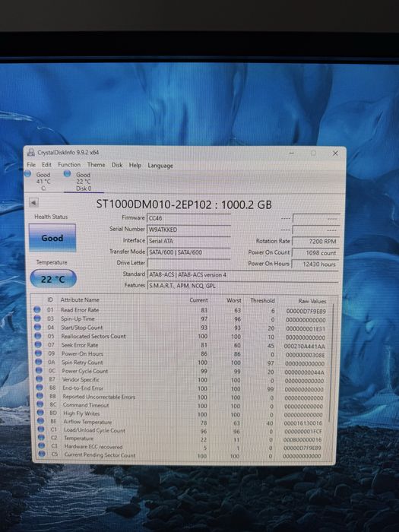Image resolution: width=399 pixels, height=532 pixels.
Task: Click the Interface field showing Serial ATA
Action: click(x=189, y=241)
